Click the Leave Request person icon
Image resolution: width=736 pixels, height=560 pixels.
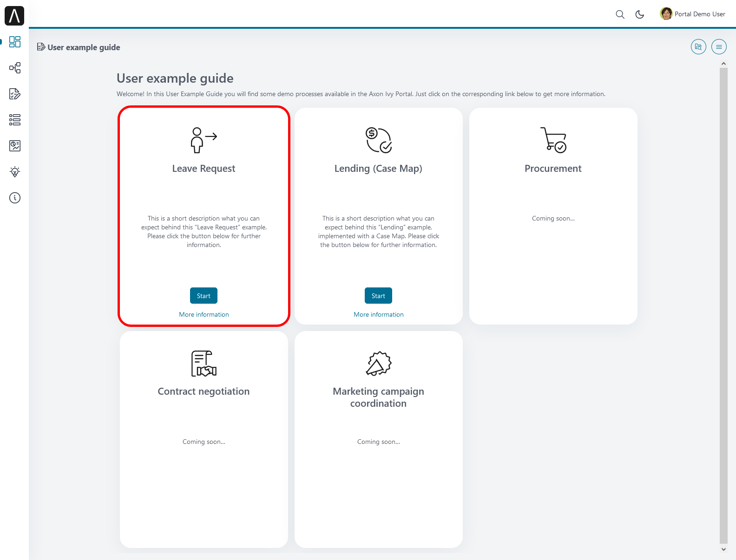pyautogui.click(x=204, y=140)
